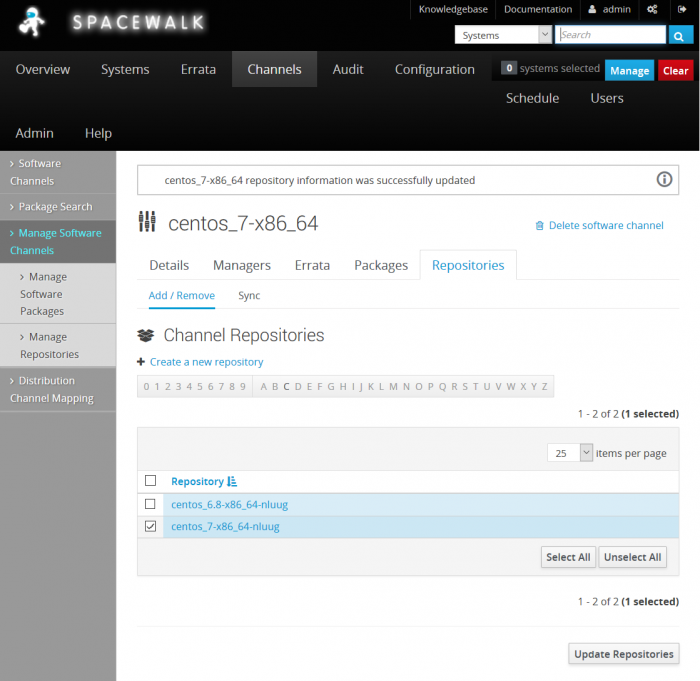Click the Spacewalk astronaut logo

pos(33,24)
